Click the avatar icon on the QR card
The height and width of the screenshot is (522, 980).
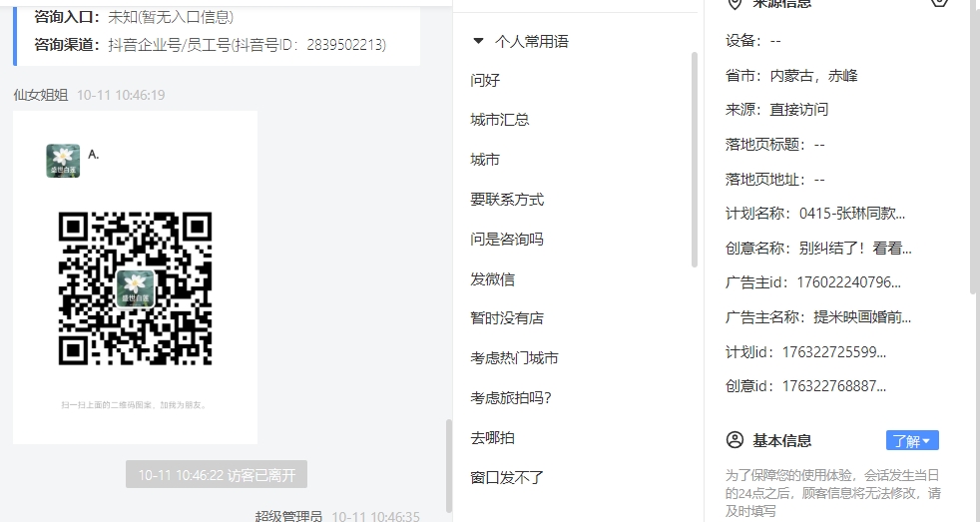63,161
